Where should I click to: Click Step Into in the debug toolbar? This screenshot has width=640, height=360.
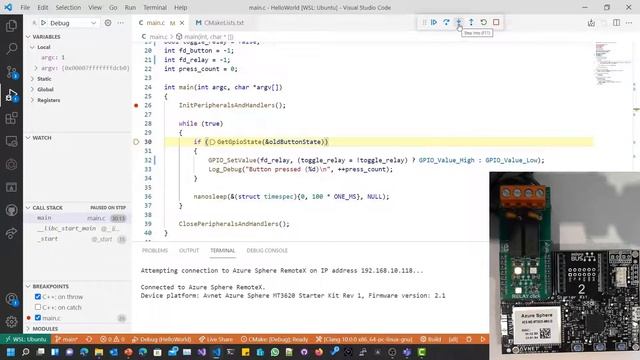pos(459,22)
